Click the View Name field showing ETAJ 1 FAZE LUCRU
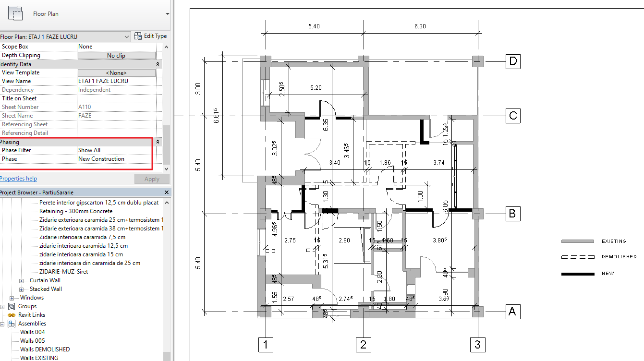This screenshot has height=361, width=644. 103,81
